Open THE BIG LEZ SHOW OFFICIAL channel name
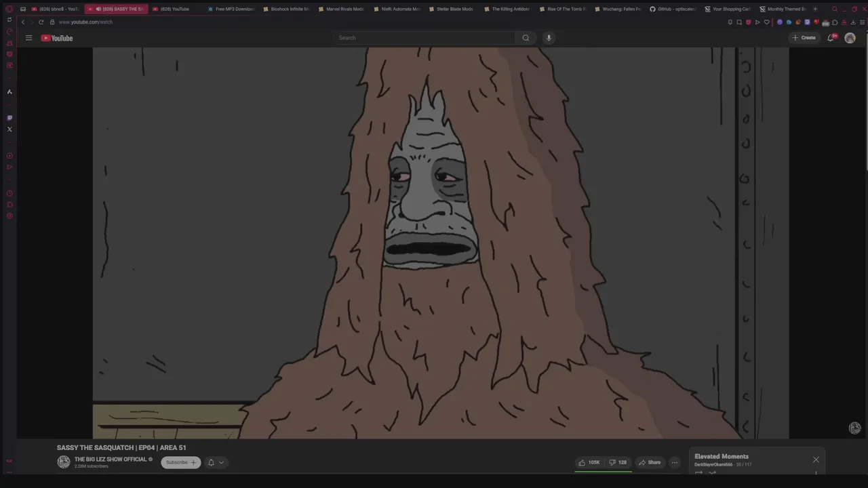The width and height of the screenshot is (868, 488). point(111,459)
